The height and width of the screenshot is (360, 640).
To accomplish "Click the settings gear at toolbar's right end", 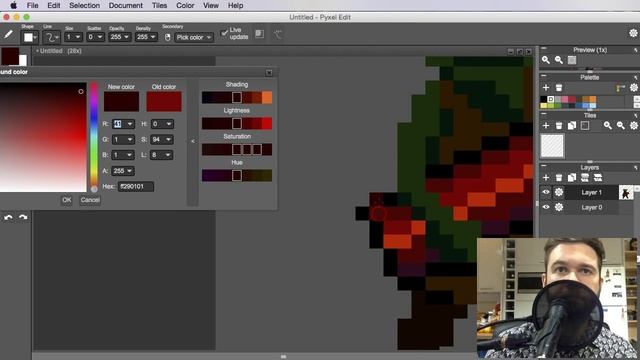I will (633, 33).
